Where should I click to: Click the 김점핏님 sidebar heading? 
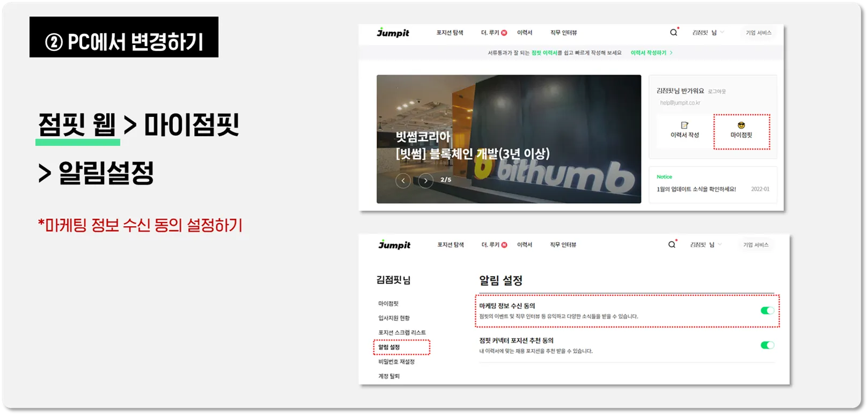point(393,280)
